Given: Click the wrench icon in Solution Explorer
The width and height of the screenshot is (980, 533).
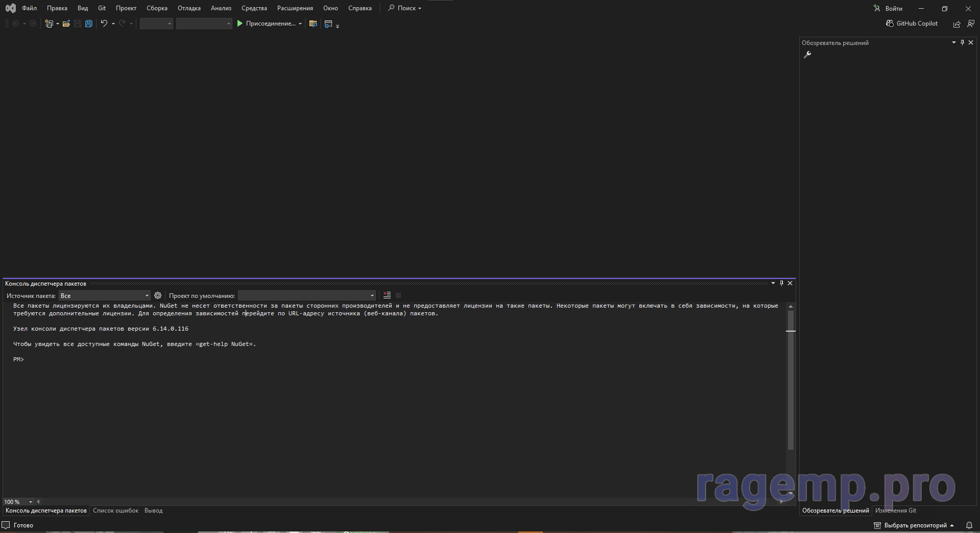Looking at the screenshot, I should (807, 55).
